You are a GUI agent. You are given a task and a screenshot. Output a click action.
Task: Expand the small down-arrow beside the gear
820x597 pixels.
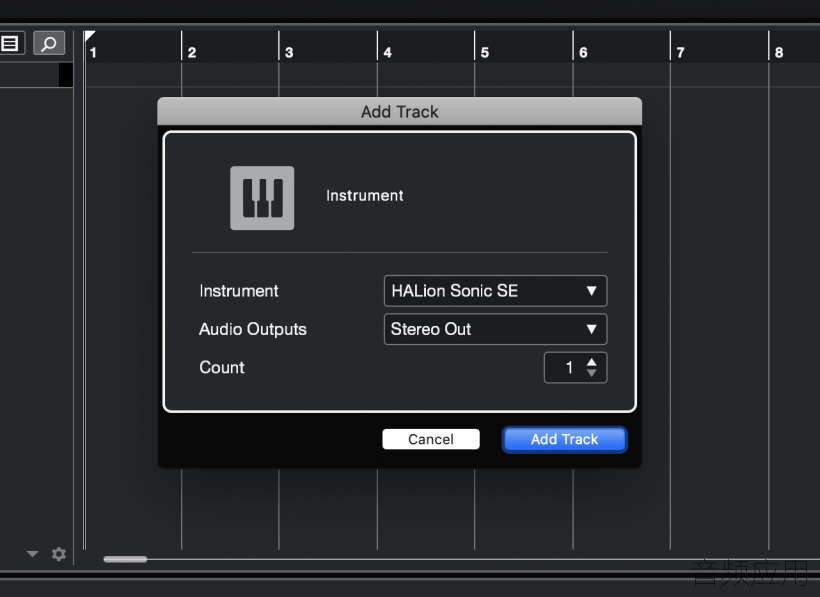32,554
